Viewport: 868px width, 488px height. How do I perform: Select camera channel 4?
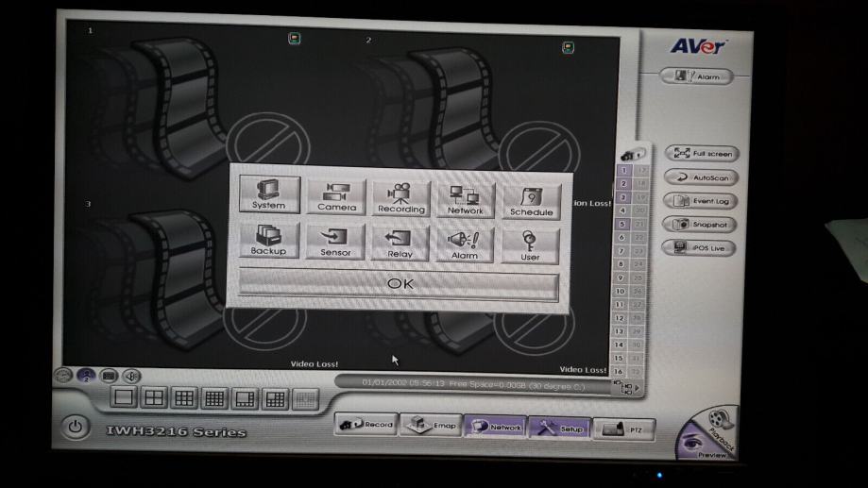pyautogui.click(x=622, y=210)
